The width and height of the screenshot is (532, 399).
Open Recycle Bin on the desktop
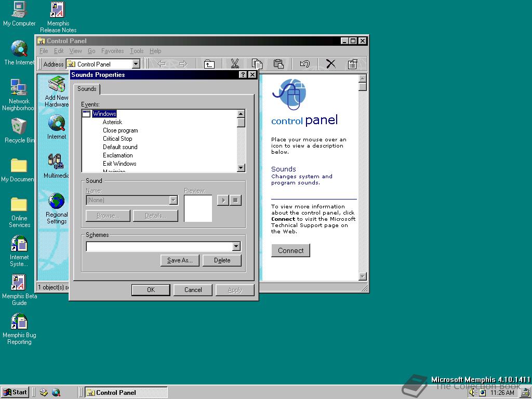(19, 127)
